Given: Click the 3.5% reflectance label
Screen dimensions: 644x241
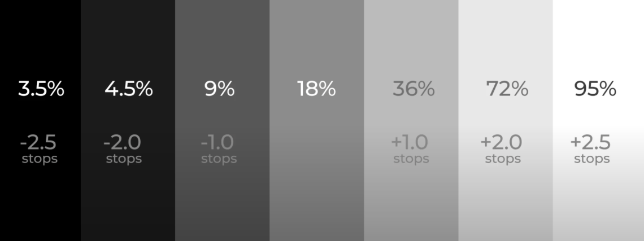Looking at the screenshot, I should coord(41,89).
